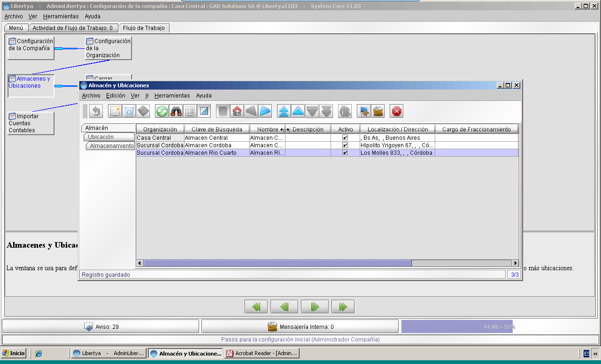Toggle Activo checkbox for Almacen Central row
601x364 pixels.
tap(345, 138)
